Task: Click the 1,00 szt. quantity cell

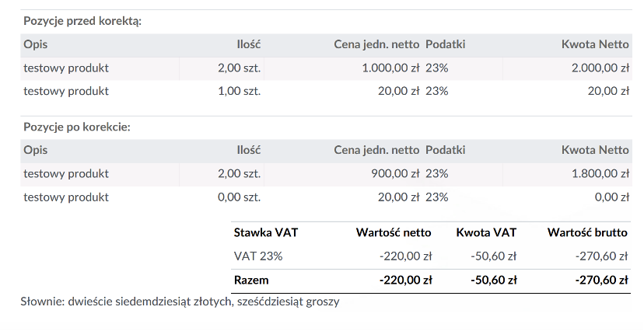Action: [239, 91]
